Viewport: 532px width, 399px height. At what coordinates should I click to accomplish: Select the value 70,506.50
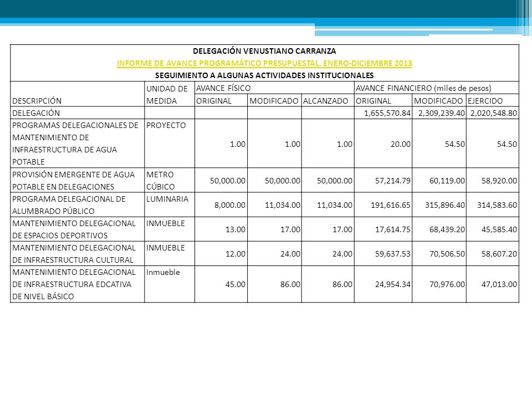pos(447,254)
